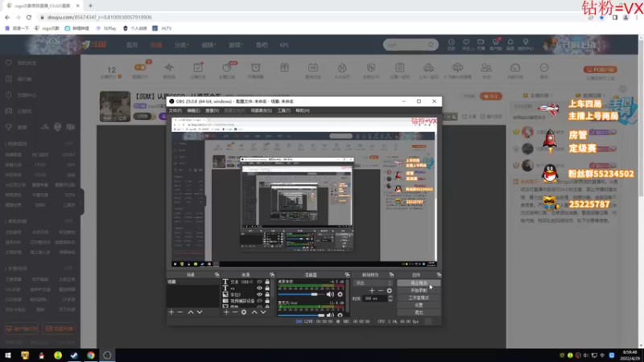This screenshot has height=362, width=644.
Task: Open the gift box icon in streamer toolbar
Action: (x=284, y=68)
